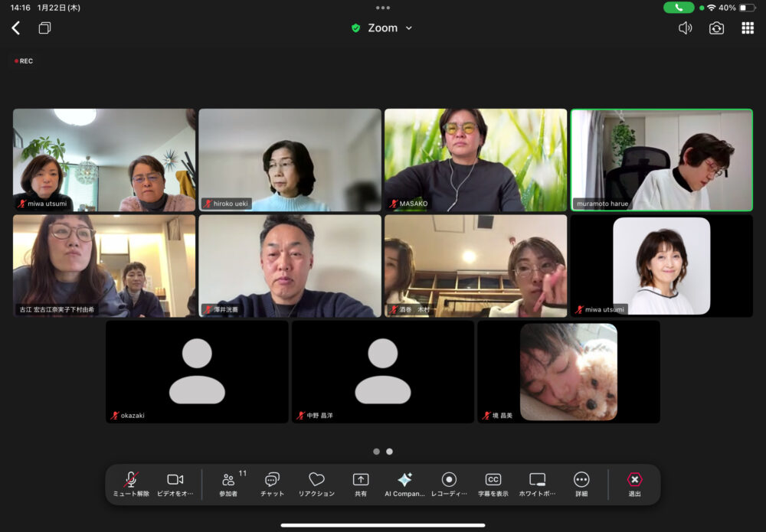The height and width of the screenshot is (532, 766).
Task: Open the grid view layout switcher
Action: click(748, 28)
